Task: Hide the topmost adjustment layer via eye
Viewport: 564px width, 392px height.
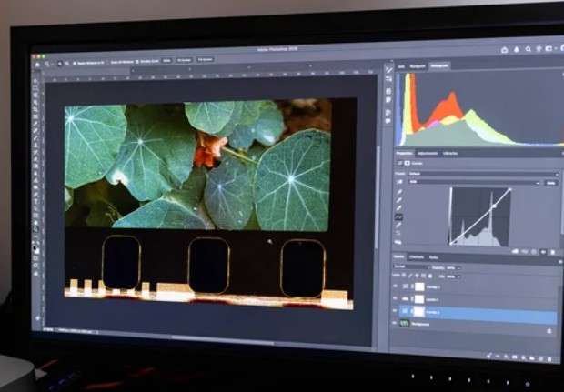Action: [x=395, y=286]
